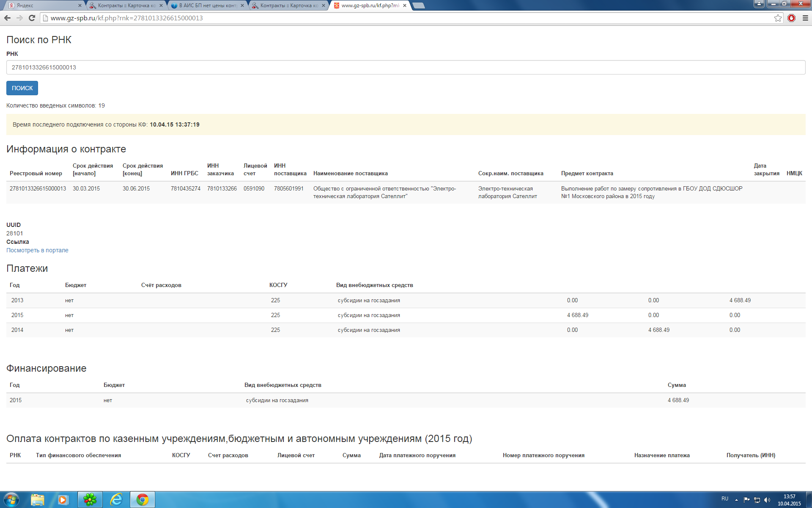Viewport: 812px width, 508px height.
Task: Click RU language indicator in tray
Action: 725,499
